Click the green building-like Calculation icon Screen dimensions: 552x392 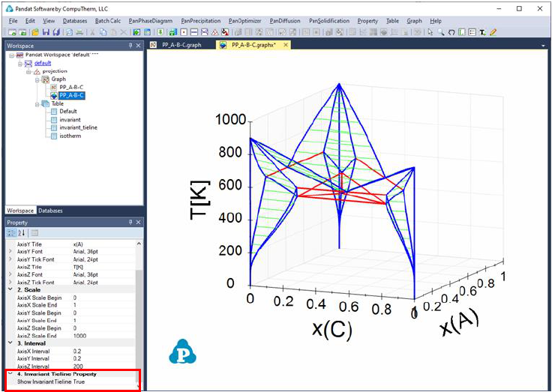pyautogui.click(x=172, y=32)
